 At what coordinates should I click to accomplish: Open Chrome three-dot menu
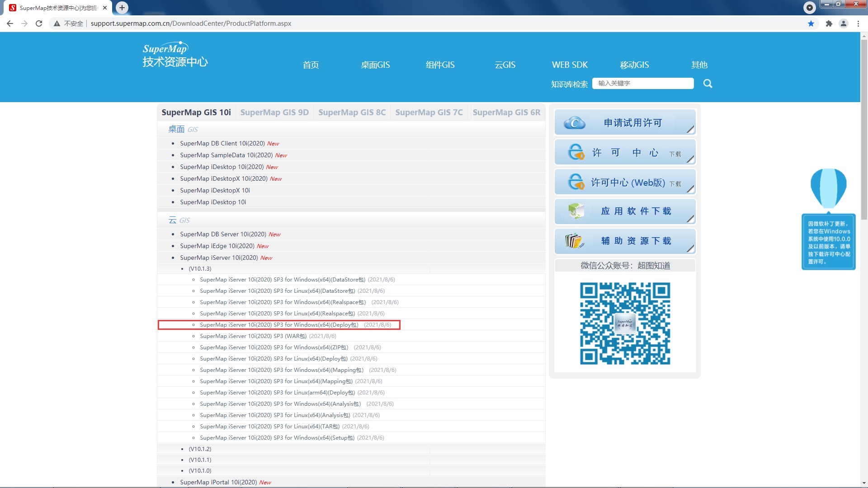click(858, 23)
